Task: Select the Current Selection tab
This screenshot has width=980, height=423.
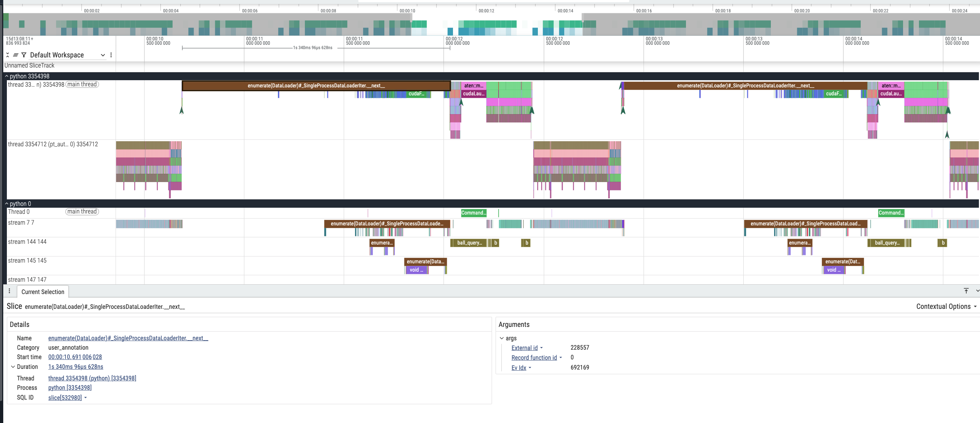Action: coord(43,292)
